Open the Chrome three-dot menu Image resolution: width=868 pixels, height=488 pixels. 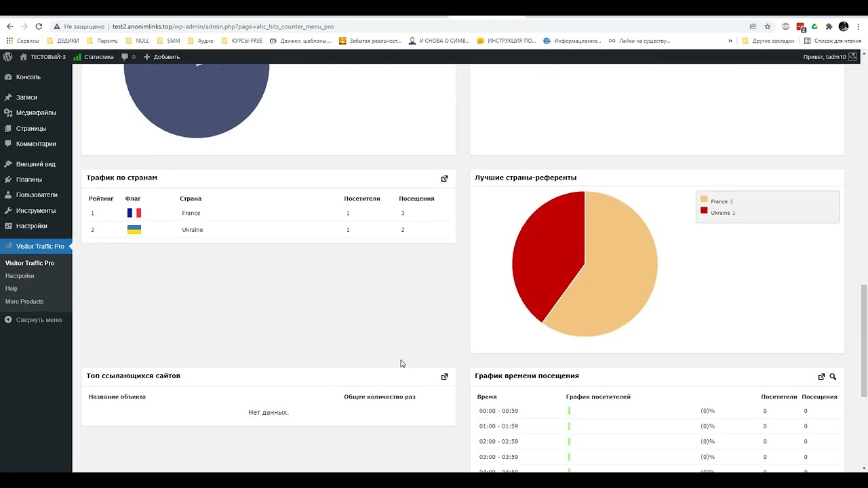[858, 26]
